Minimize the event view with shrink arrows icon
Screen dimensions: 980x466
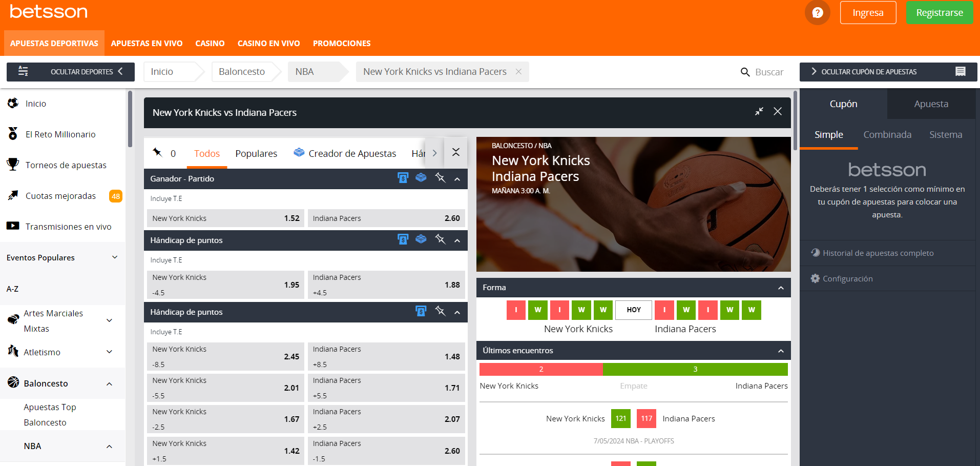click(759, 112)
